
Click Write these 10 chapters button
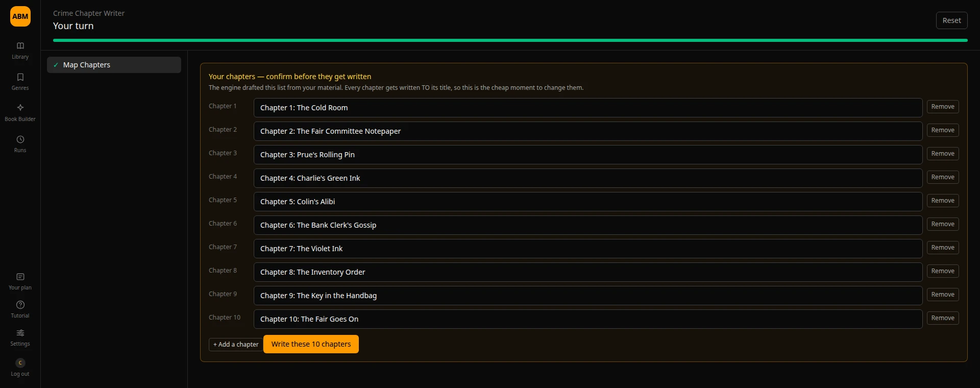[x=311, y=344]
